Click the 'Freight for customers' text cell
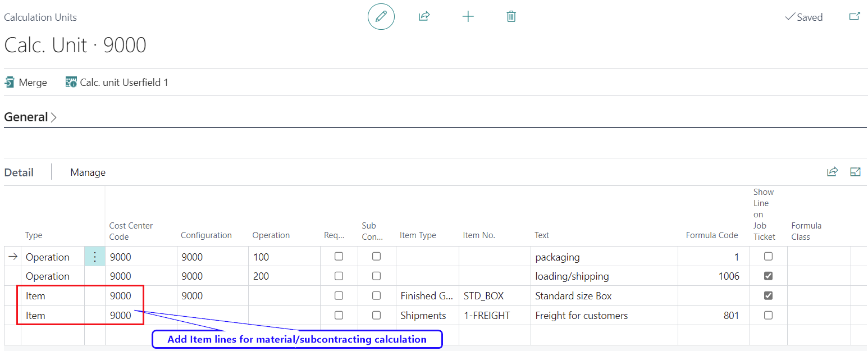Screen dimensions: 868x351 (604, 316)
